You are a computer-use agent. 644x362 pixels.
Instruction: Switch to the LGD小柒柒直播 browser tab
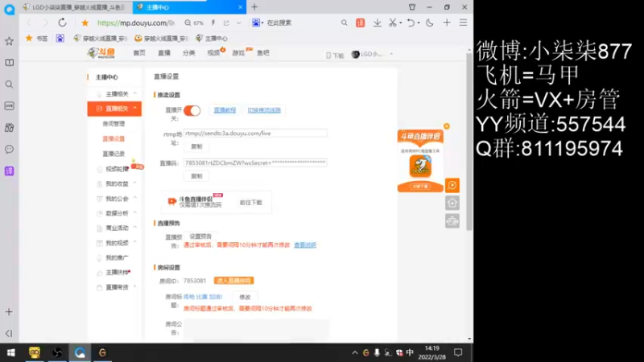coord(77,7)
